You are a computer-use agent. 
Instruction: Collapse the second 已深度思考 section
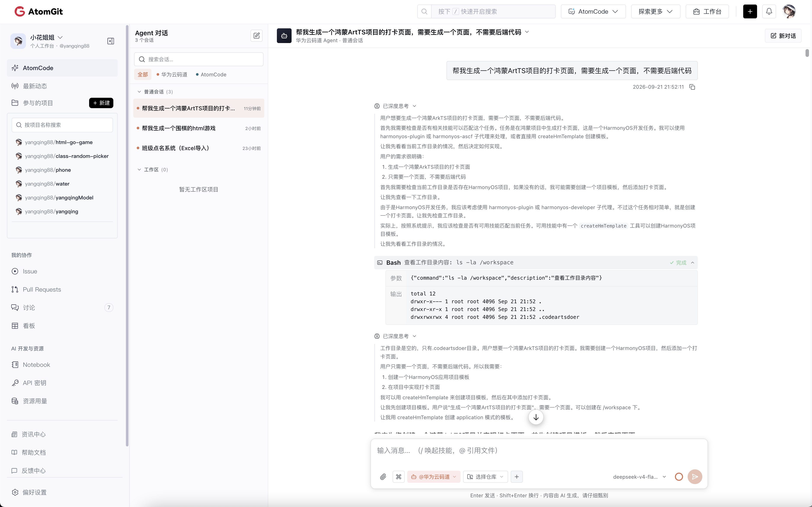tap(395, 336)
